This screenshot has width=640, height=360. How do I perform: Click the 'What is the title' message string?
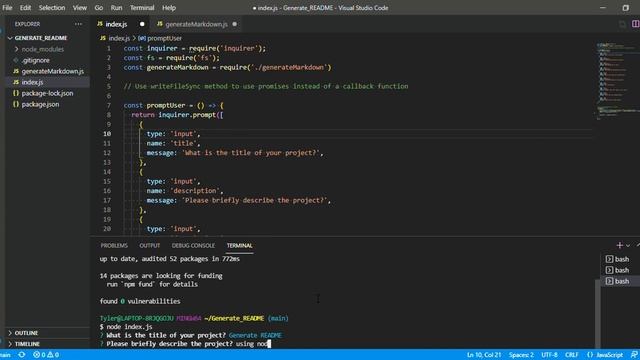[250, 153]
